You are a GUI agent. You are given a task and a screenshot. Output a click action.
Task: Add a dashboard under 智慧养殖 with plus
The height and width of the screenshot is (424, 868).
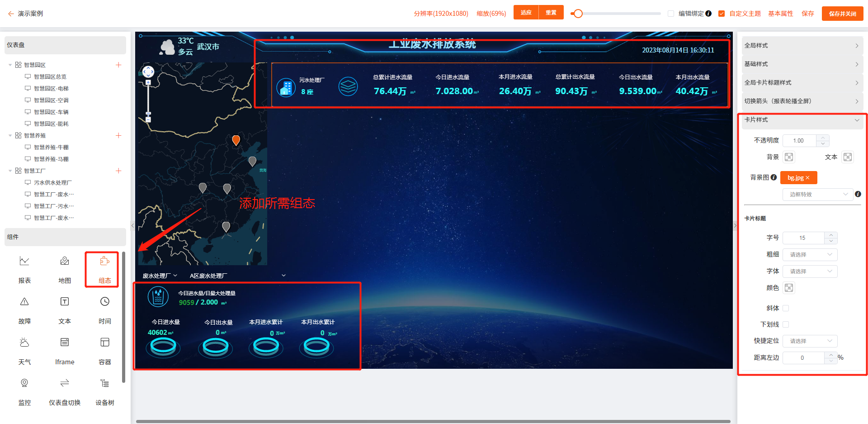pos(118,135)
